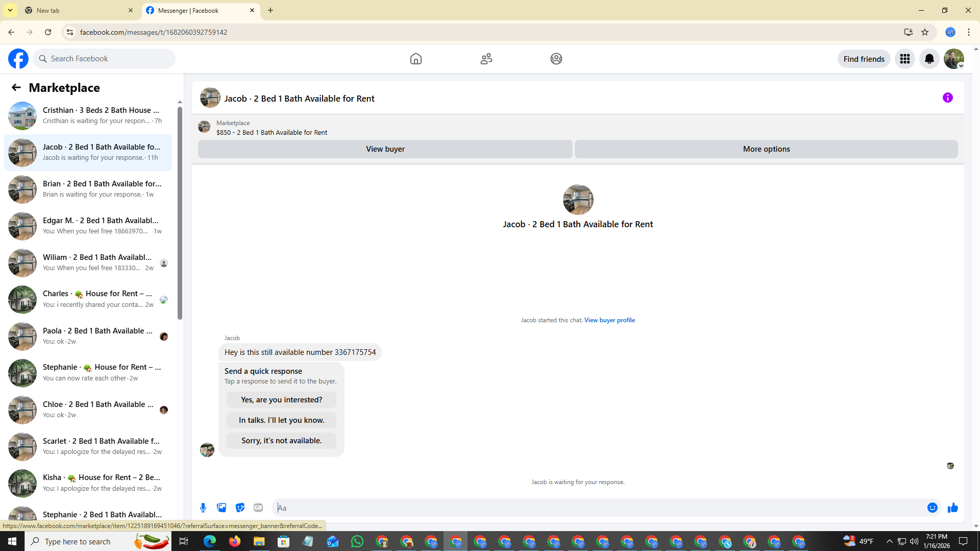Show hidden system tray icons
980x551 pixels.
889,541
